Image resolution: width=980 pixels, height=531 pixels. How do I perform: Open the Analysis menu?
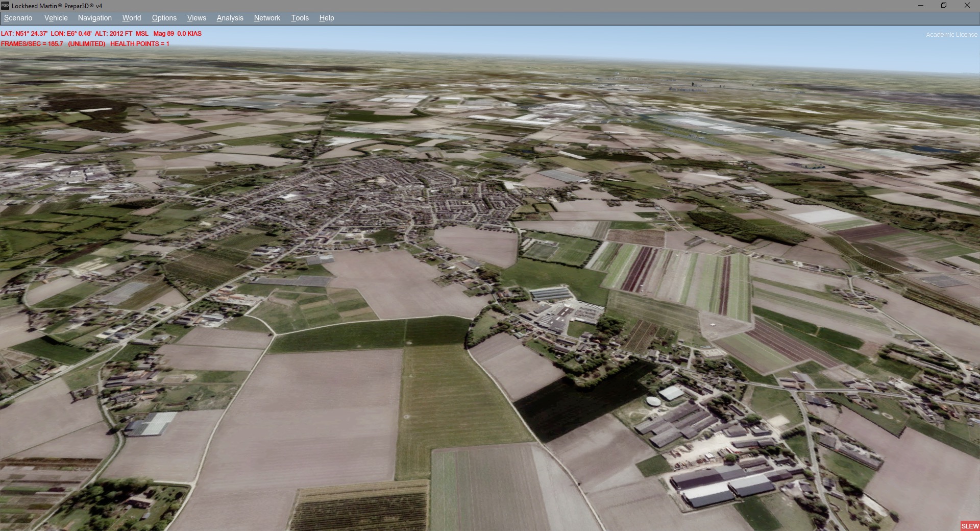(230, 18)
